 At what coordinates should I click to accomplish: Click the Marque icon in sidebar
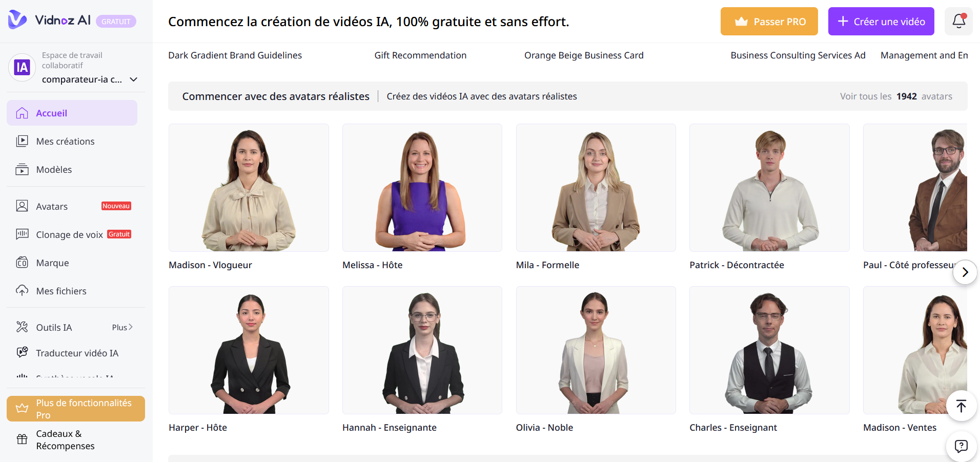[22, 263]
